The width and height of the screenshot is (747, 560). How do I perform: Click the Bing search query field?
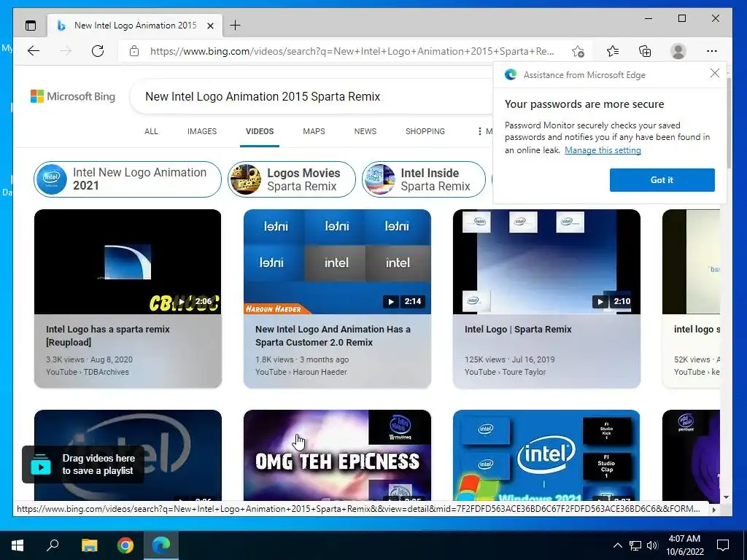click(312, 96)
